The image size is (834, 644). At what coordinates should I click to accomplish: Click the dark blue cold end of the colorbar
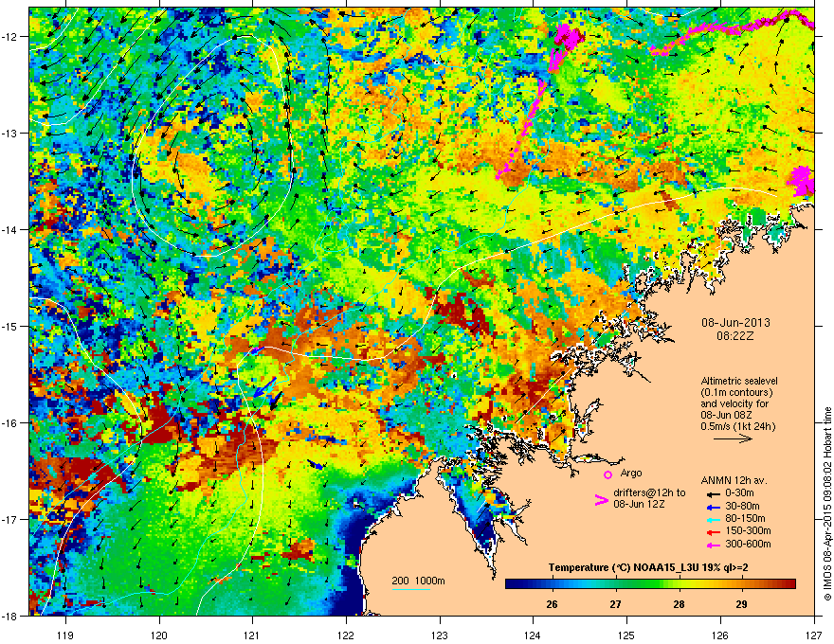516,584
